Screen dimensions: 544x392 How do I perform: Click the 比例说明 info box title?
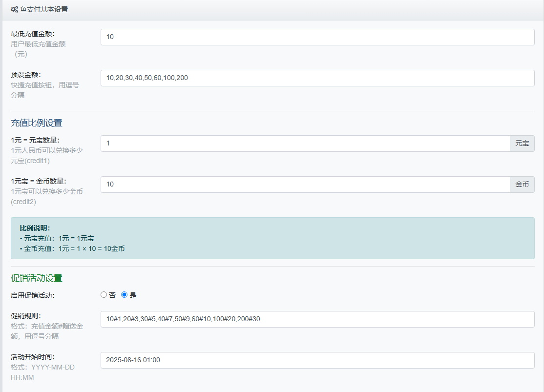35,228
